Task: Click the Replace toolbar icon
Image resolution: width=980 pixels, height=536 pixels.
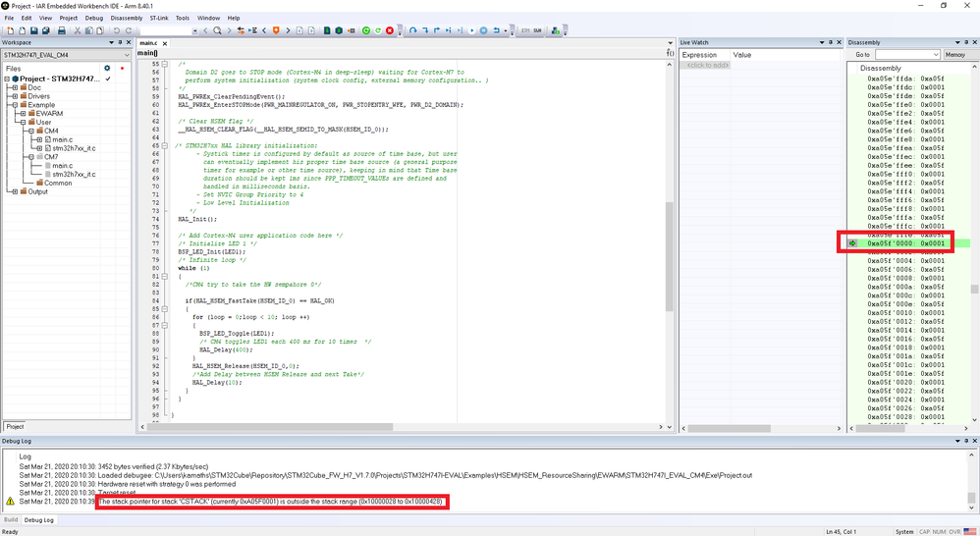Action: [241, 30]
